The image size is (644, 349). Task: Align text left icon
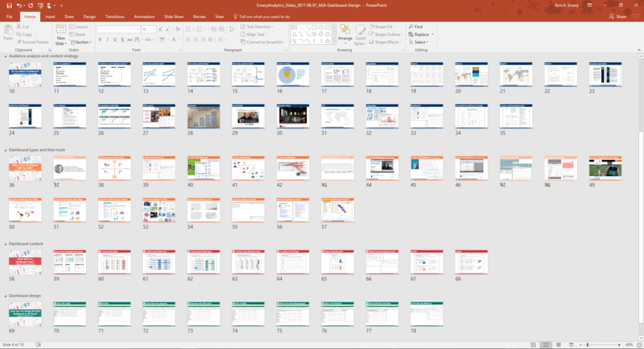[188, 40]
